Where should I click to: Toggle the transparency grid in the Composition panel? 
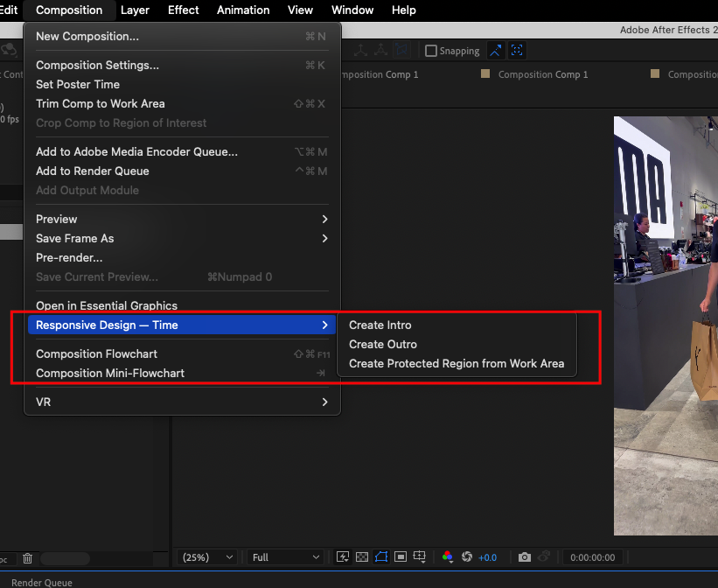point(361,556)
